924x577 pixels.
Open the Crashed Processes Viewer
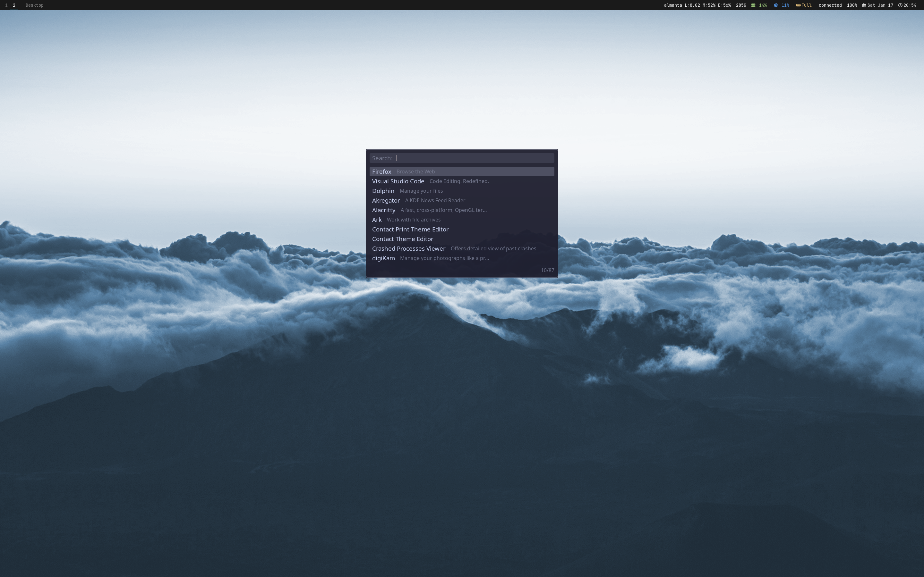point(408,248)
